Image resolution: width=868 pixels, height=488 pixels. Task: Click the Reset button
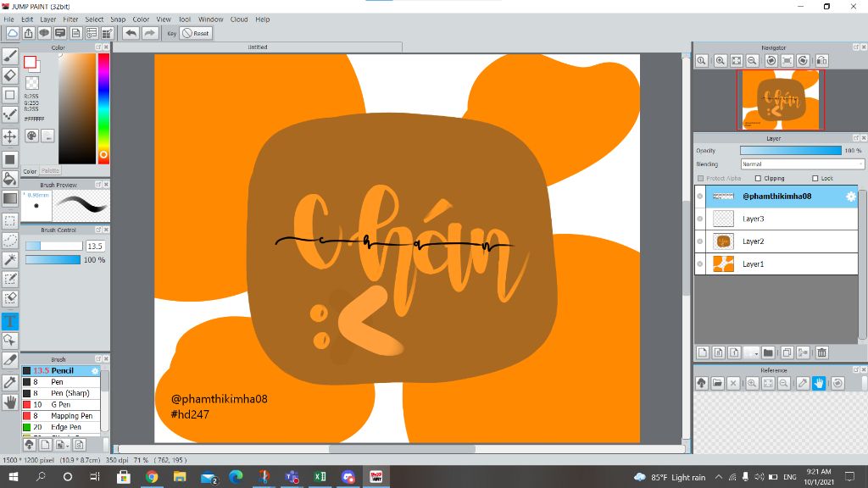click(196, 33)
